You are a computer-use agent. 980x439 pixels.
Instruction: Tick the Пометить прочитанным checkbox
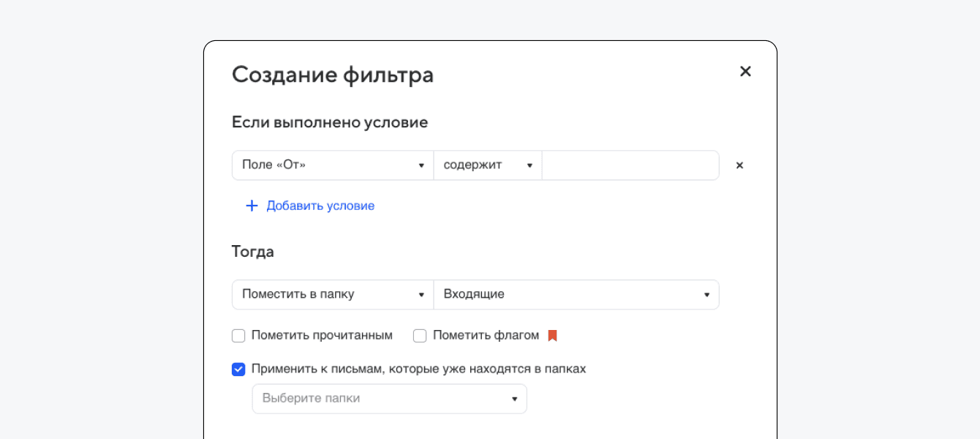pos(238,336)
